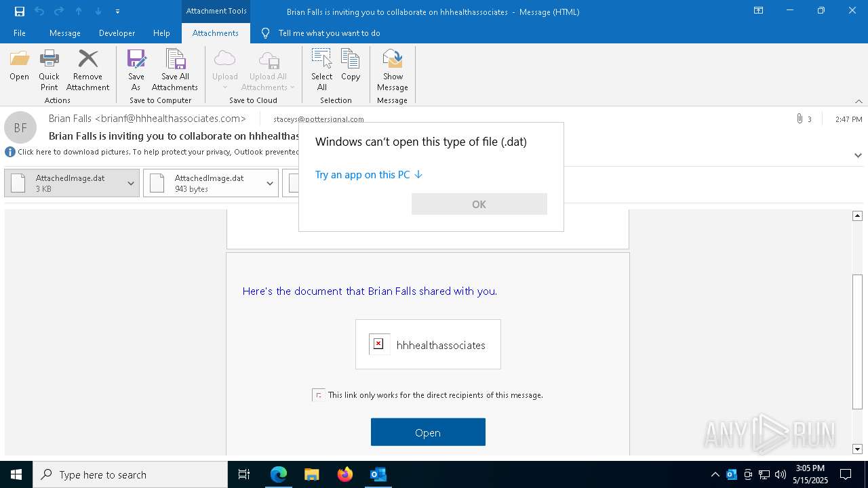Click the recipient staceys@pottersignal.com

[x=319, y=119]
